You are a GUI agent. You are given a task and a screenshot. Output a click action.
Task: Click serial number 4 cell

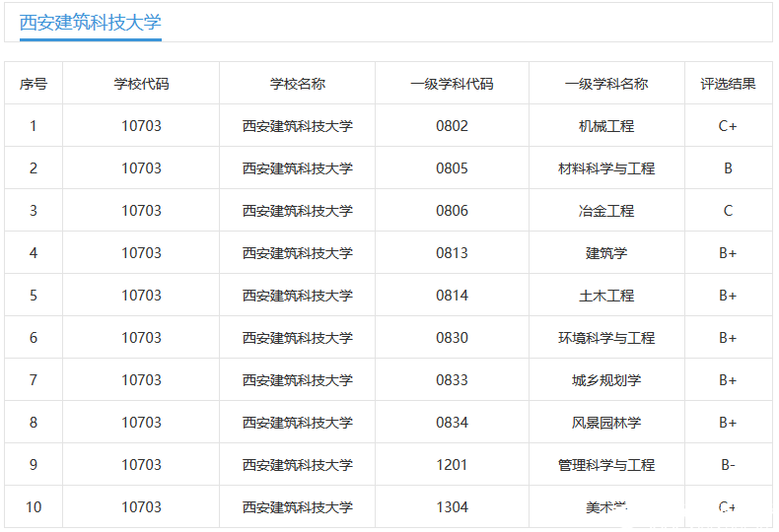tap(34, 253)
